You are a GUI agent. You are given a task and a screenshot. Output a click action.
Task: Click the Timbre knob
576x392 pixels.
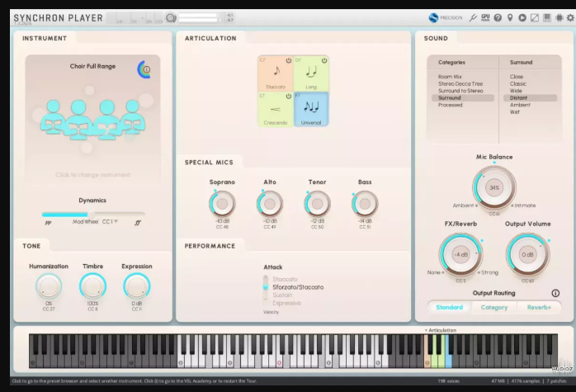click(92, 286)
